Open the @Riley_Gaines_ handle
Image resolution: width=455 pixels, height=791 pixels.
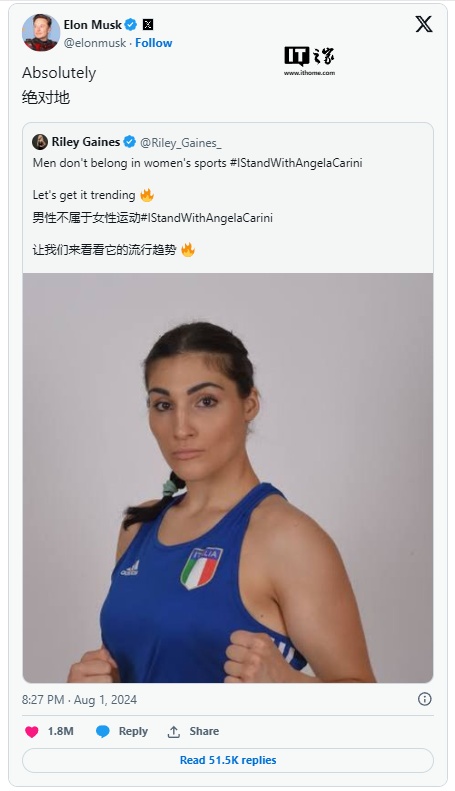click(181, 143)
